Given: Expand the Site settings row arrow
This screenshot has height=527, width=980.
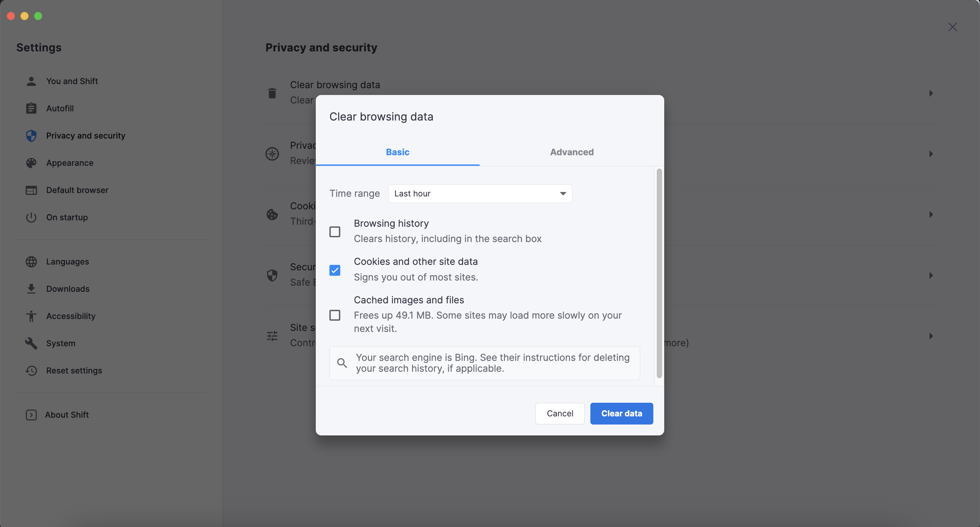Looking at the screenshot, I should [931, 336].
